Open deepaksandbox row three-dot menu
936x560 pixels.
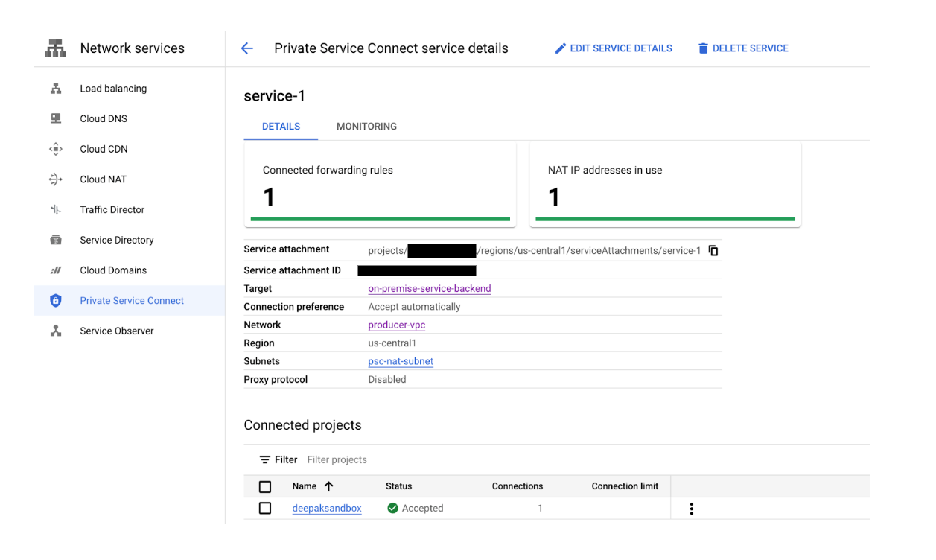point(692,509)
